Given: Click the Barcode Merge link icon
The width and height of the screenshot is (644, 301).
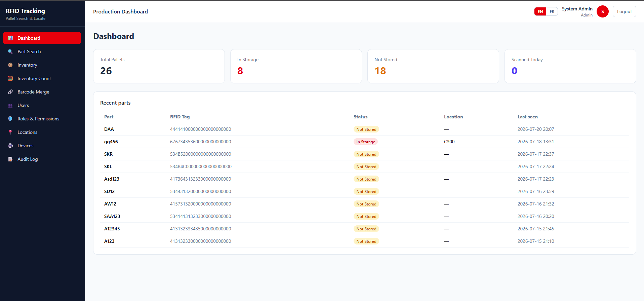Looking at the screenshot, I should coord(10,92).
